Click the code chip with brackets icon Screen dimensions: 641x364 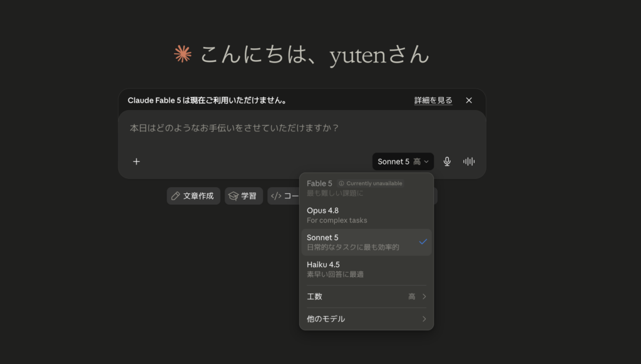pos(284,196)
